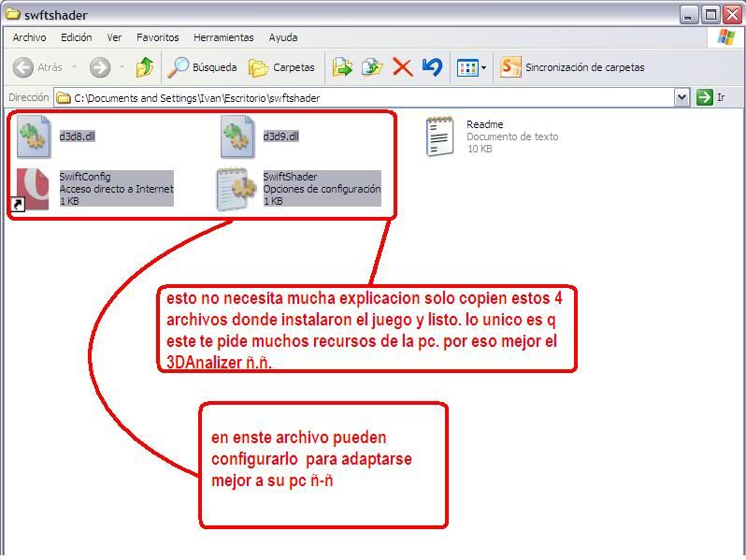This screenshot has width=746, height=560.
Task: Open the Búsqueda search pane
Action: (202, 67)
